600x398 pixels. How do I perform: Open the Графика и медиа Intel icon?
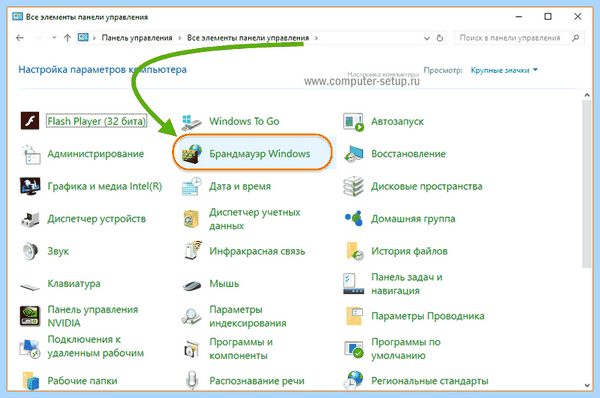pyautogui.click(x=30, y=186)
